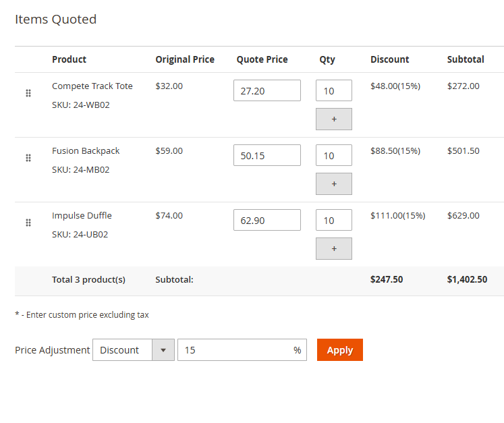The height and width of the screenshot is (423, 504).
Task: Click the SKU: 24-UB02 text
Action: [80, 235]
